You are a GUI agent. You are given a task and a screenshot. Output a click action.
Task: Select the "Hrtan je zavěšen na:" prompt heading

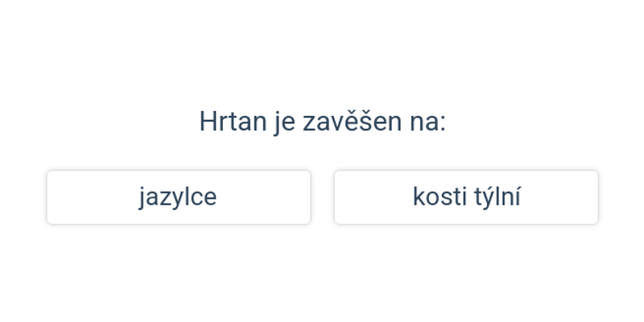[322, 122]
